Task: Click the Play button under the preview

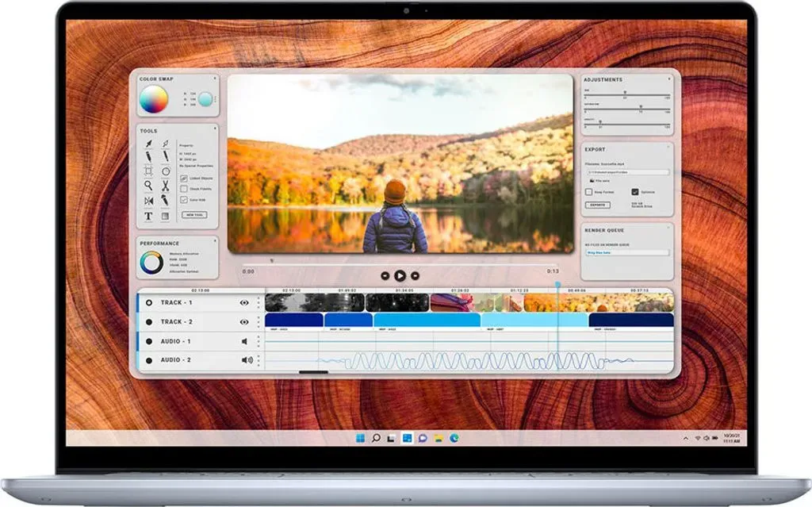Action: (400, 275)
